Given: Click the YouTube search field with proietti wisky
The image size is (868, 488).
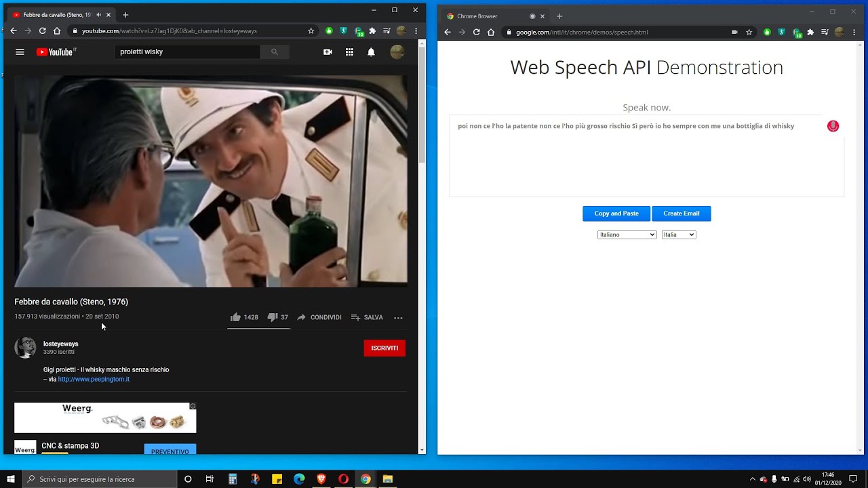Looking at the screenshot, I should [187, 52].
